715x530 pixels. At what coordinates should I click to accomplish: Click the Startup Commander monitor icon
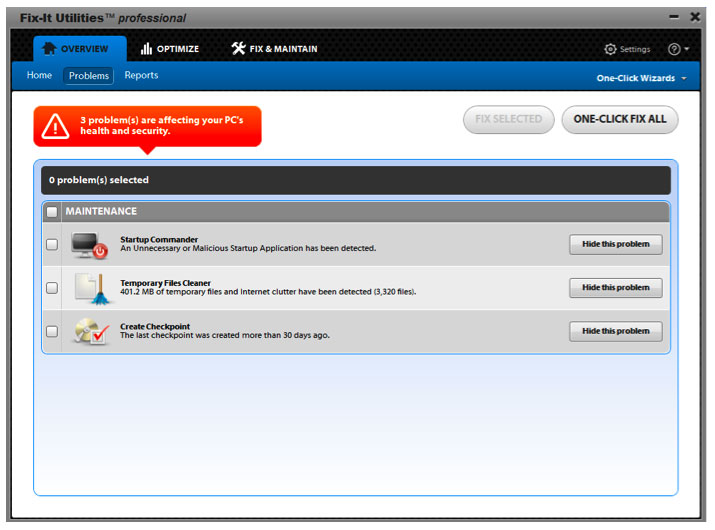tap(90, 245)
